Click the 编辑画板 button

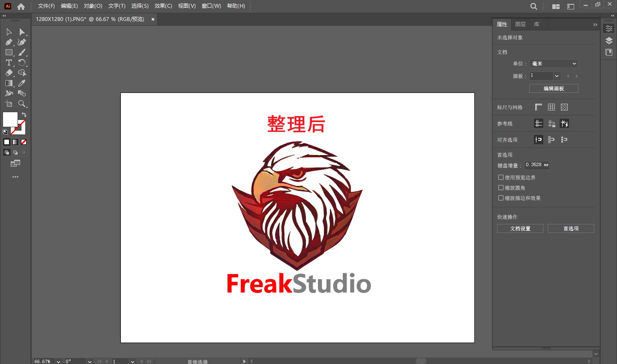(x=554, y=88)
